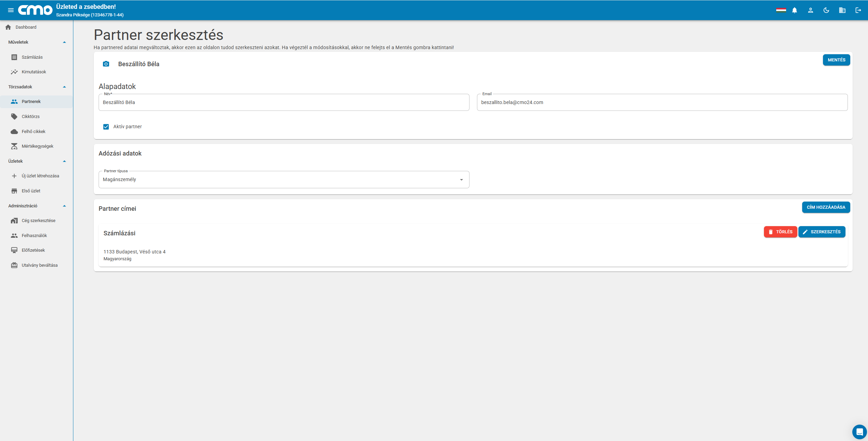Open the chat support bubble icon

click(x=859, y=432)
